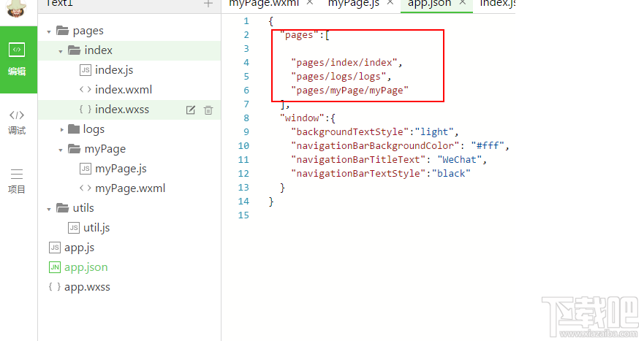Open index.js in the file tree
This screenshot has height=341, width=644.
(129, 70)
